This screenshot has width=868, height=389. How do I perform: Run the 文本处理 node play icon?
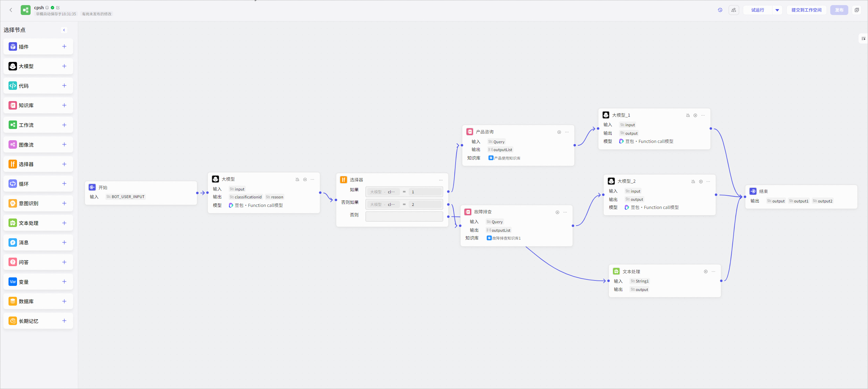706,272
